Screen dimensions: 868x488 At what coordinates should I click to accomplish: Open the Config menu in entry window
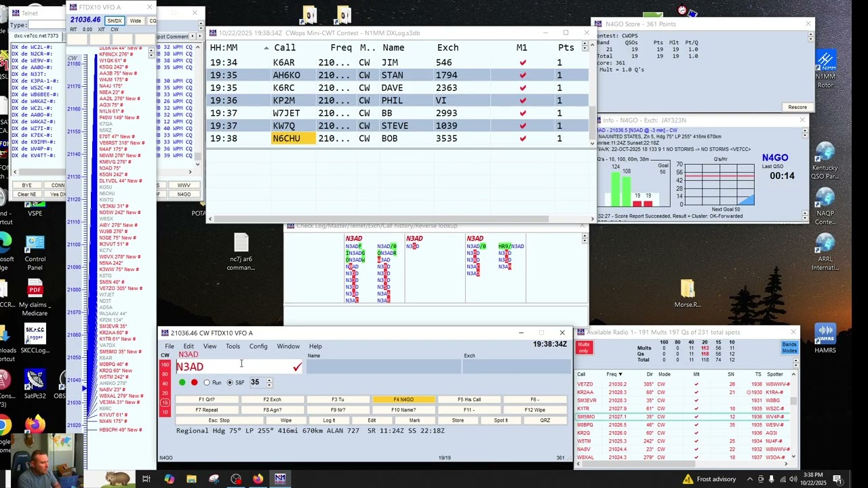[x=258, y=346]
